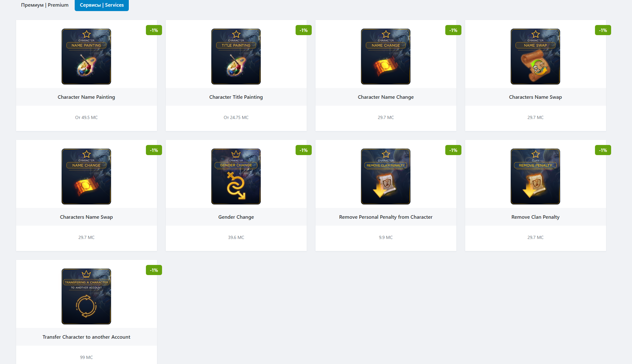Open the Character Title Painting title link
Screen dimensions: 632x364
click(236, 97)
